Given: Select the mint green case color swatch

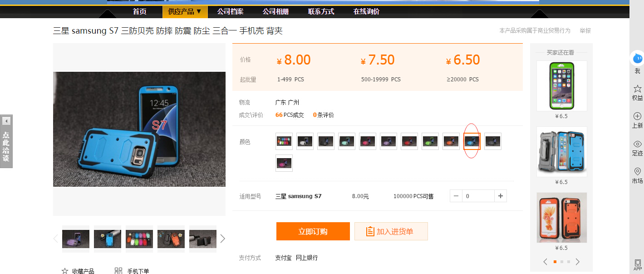Looking at the screenshot, I should [x=347, y=141].
